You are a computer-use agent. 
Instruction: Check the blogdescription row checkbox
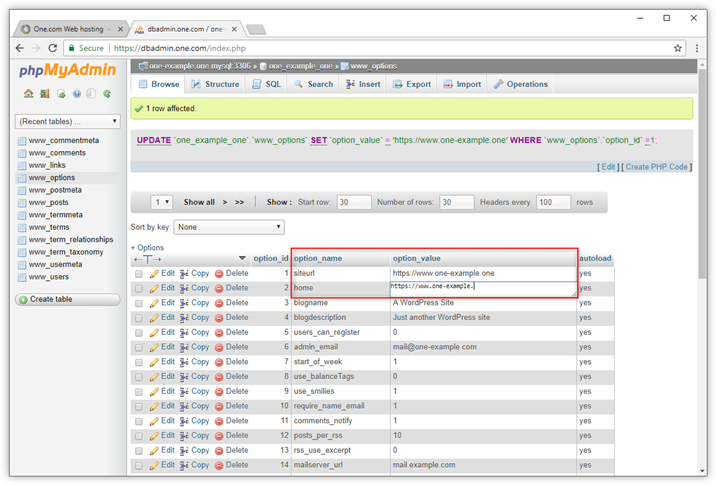coord(139,318)
